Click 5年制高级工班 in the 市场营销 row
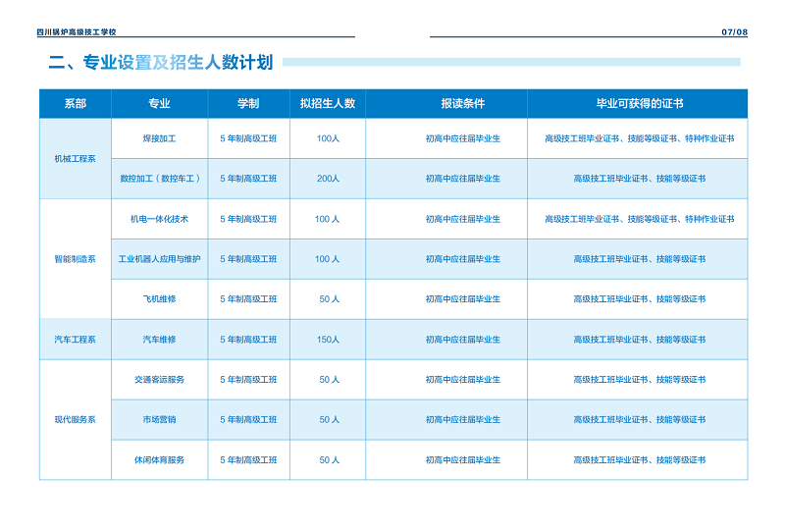This screenshot has width=785, height=532. pyautogui.click(x=248, y=420)
